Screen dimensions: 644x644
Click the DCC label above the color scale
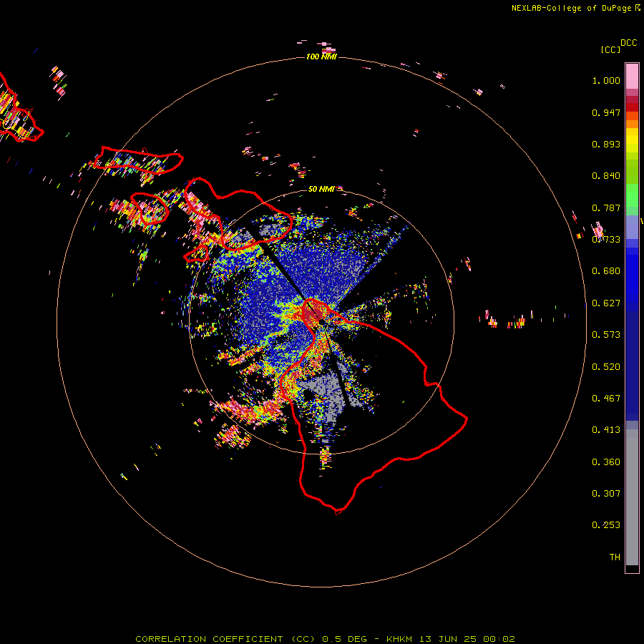(x=628, y=43)
